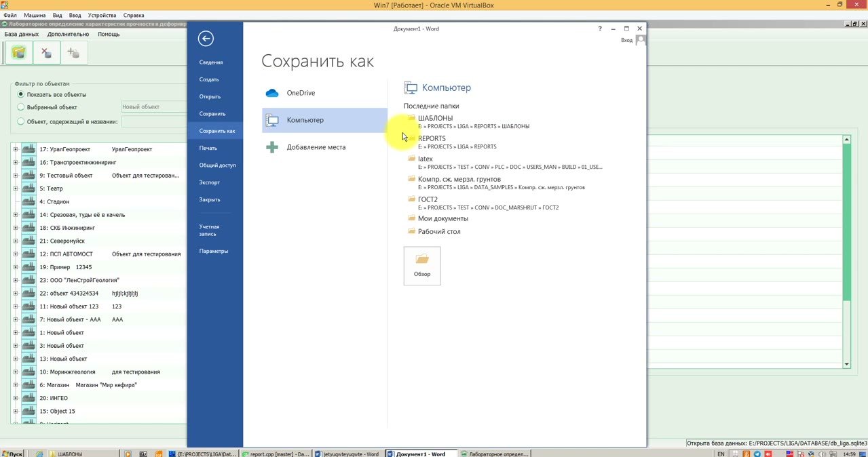Viewport: 868px width, 457px height.
Task: Select tree row 4: Стадион
Action: [x=54, y=201]
